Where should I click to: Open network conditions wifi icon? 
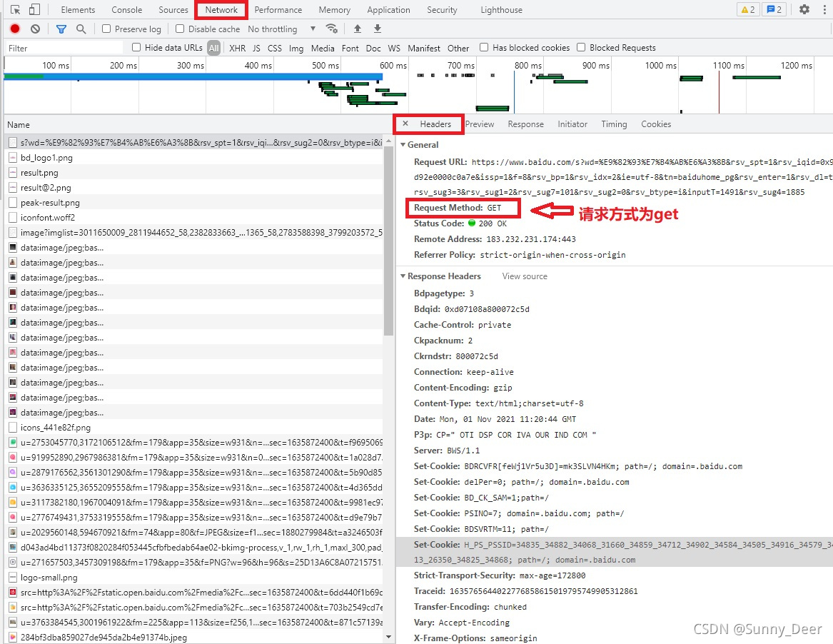(332, 29)
